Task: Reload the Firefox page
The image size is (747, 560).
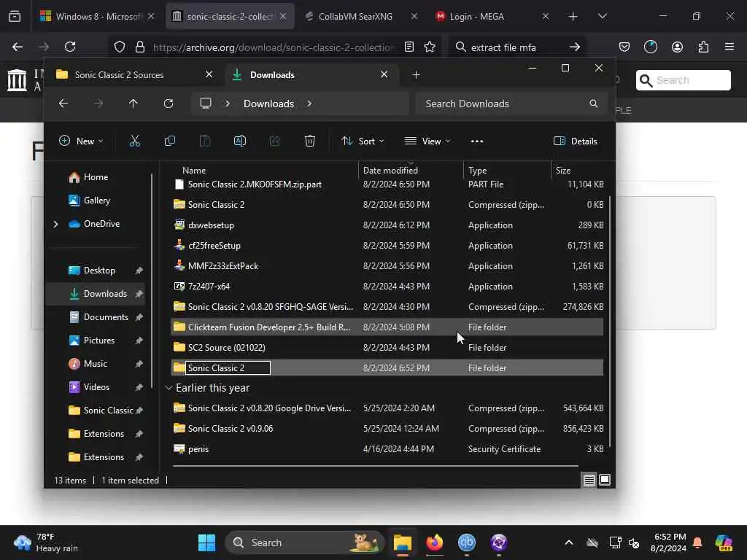Action: click(70, 47)
